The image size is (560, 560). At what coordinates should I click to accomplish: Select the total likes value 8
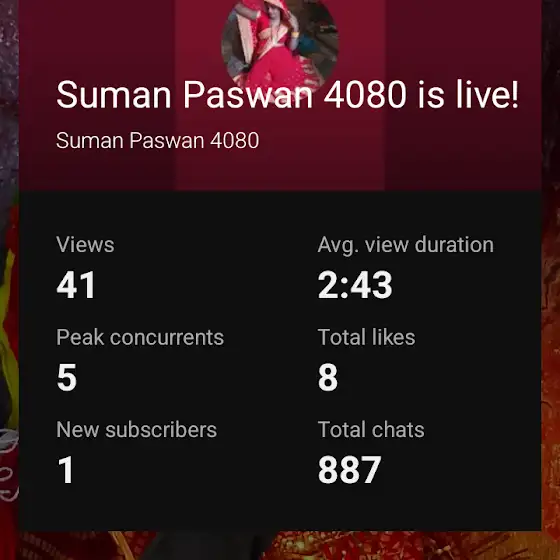click(328, 377)
